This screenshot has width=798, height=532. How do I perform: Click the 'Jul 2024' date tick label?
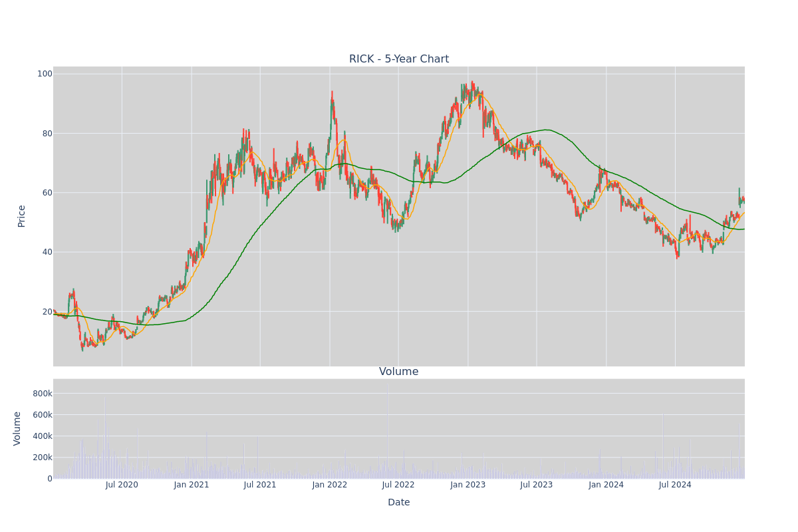pos(675,485)
